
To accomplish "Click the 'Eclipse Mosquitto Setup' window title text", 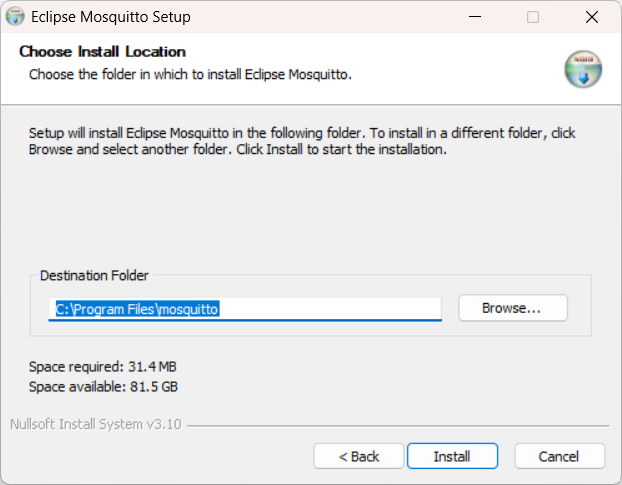I will pos(111,17).
